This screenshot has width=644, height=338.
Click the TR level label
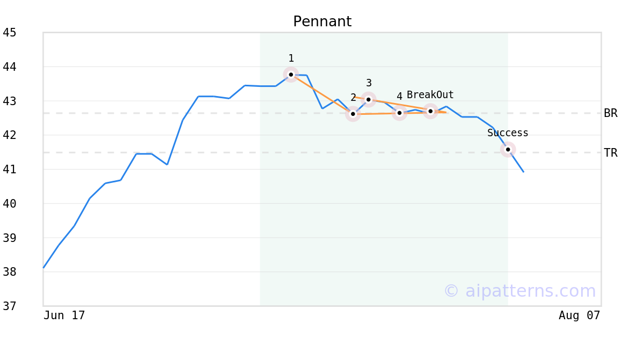click(x=610, y=153)
